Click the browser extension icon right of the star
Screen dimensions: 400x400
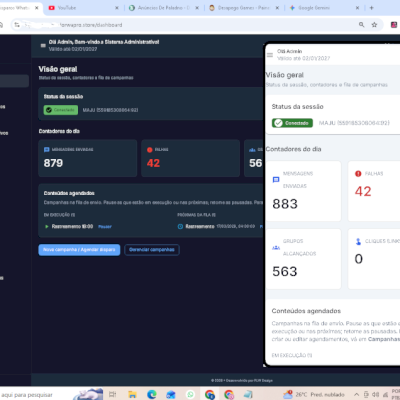click(x=394, y=25)
